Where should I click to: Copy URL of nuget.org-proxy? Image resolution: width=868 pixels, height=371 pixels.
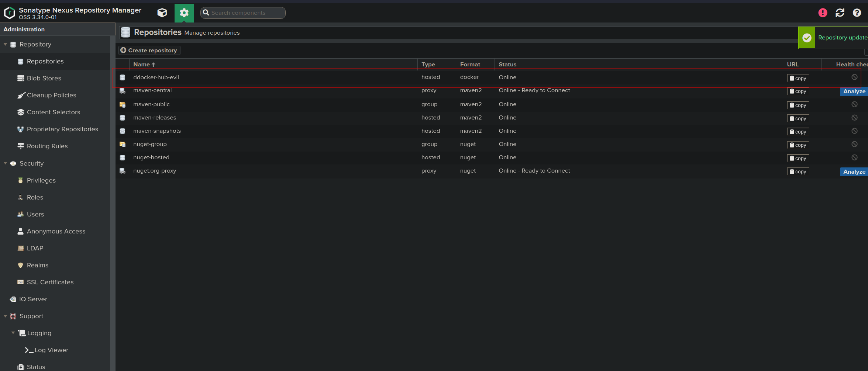pyautogui.click(x=798, y=171)
